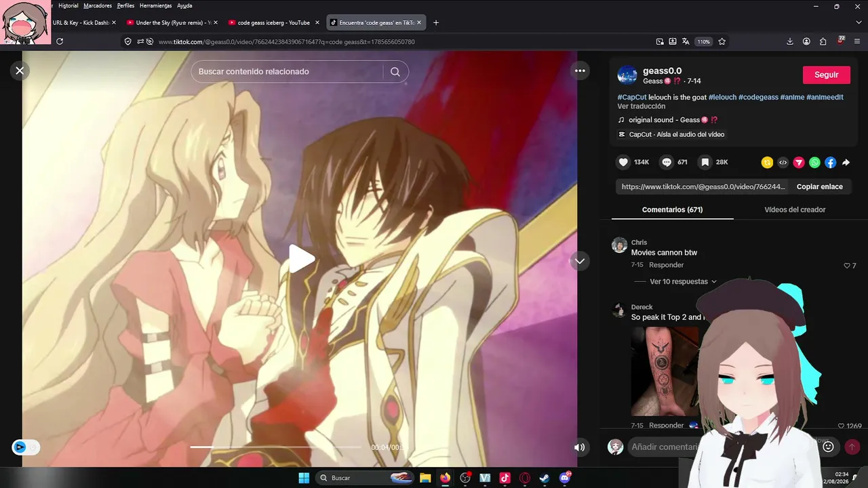Close the TikTok video viewer with the X

20,70
